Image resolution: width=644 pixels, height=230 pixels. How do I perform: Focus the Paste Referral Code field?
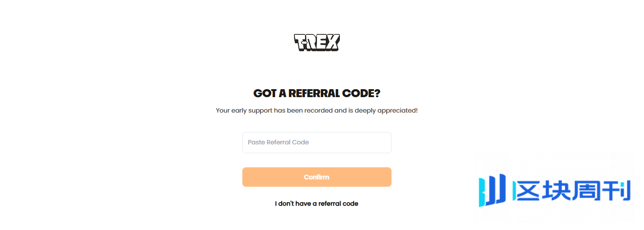[x=316, y=143]
